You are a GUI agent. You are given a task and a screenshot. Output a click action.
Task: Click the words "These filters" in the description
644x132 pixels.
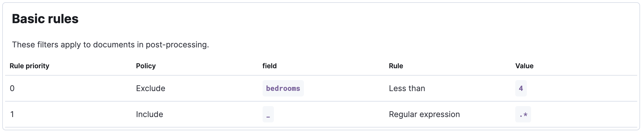click(x=35, y=45)
